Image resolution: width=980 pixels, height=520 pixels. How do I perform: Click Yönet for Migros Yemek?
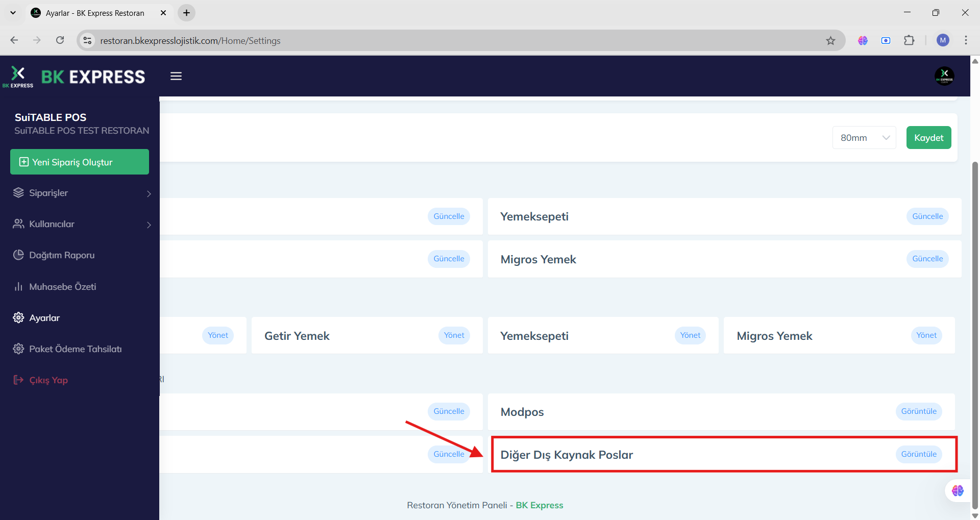pyautogui.click(x=926, y=335)
